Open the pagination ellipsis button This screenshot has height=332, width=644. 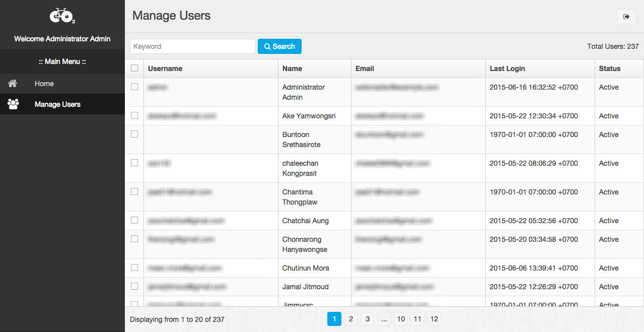[x=384, y=319]
